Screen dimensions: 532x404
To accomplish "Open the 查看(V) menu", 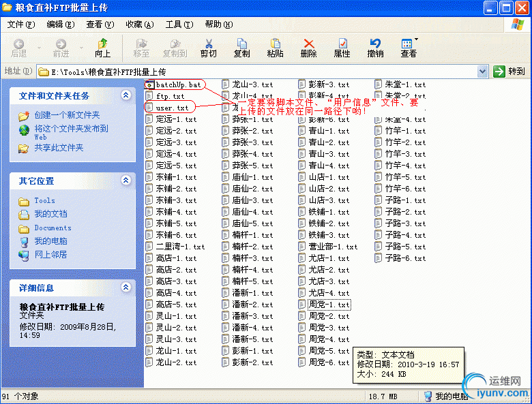I will 100,25.
